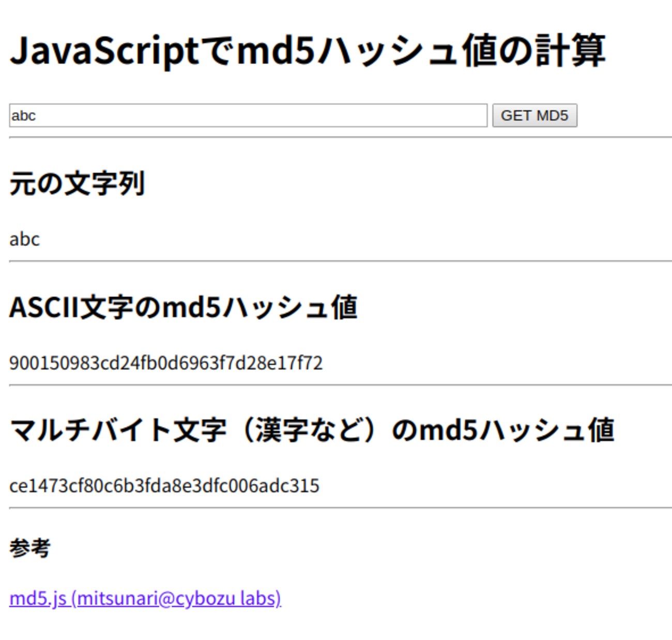The width and height of the screenshot is (672, 640).
Task: Click the blank area right of GET MD5
Action: pos(620,115)
